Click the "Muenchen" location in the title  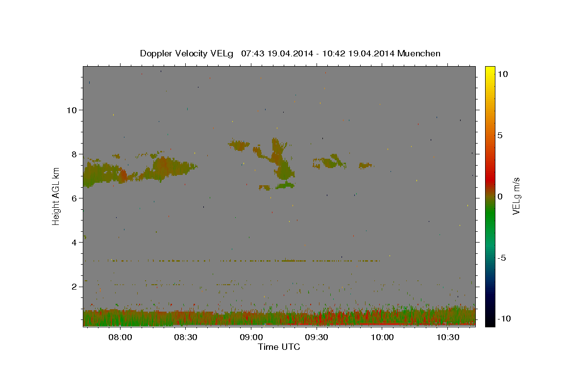(419, 53)
